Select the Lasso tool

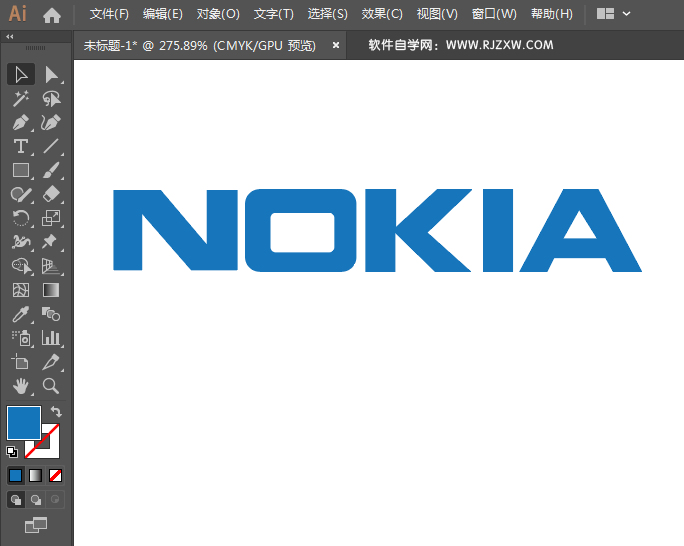tap(51, 99)
